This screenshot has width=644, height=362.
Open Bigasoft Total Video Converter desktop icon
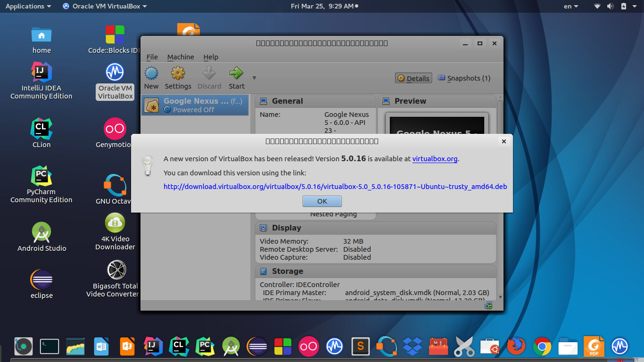coord(115,279)
